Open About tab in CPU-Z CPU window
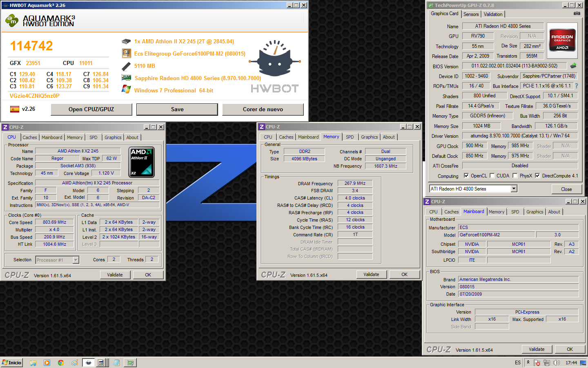The height and width of the screenshot is (368, 588). (132, 137)
